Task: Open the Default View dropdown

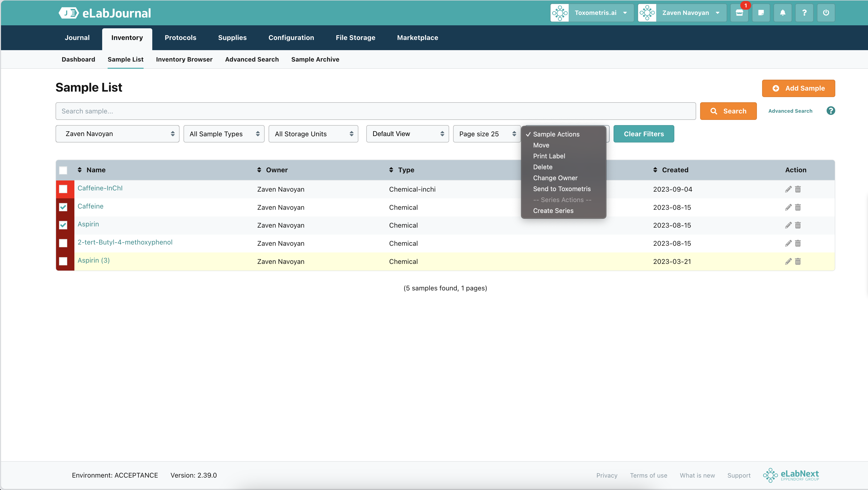Action: click(x=407, y=134)
